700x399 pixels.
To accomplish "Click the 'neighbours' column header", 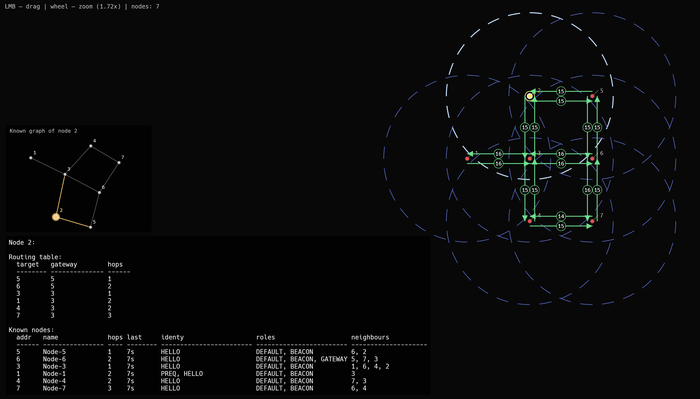I will tap(370, 337).
